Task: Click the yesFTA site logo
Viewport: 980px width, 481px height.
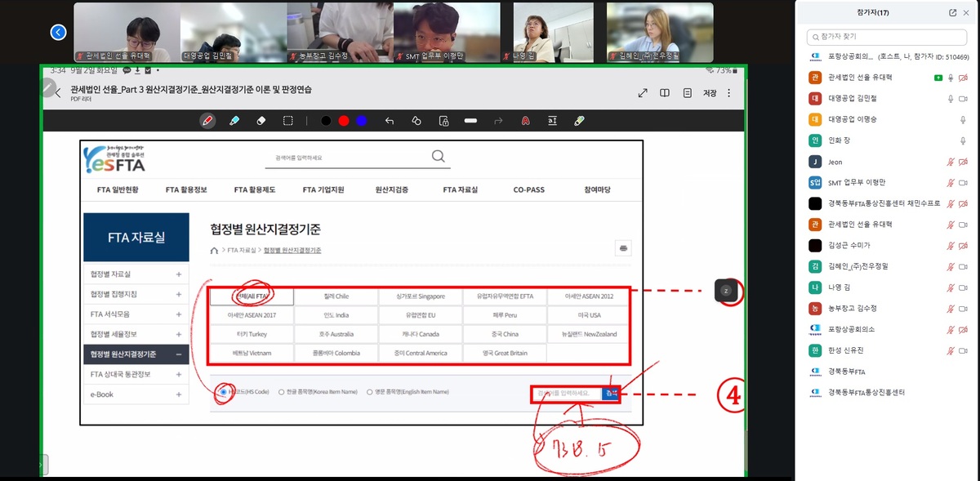Action: click(115, 159)
